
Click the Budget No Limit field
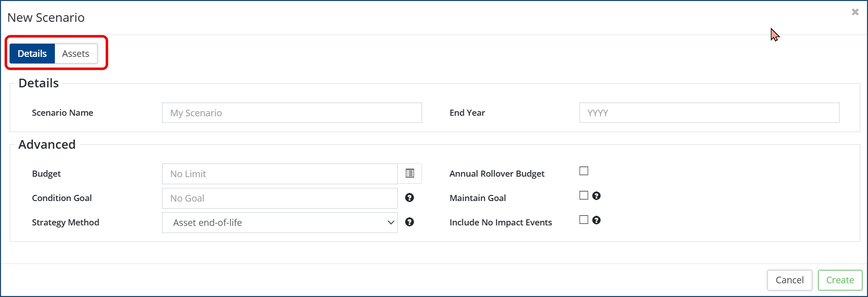[279, 174]
